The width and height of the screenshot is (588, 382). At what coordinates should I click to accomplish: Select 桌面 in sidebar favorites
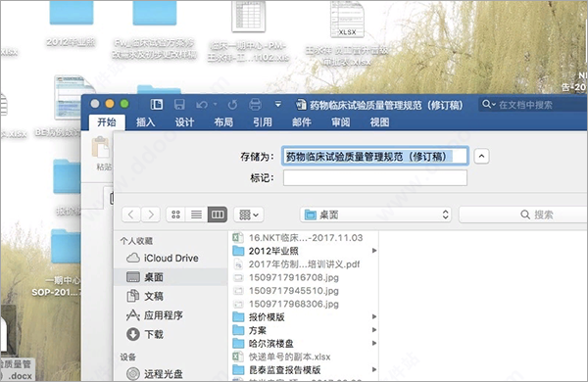tap(171, 277)
